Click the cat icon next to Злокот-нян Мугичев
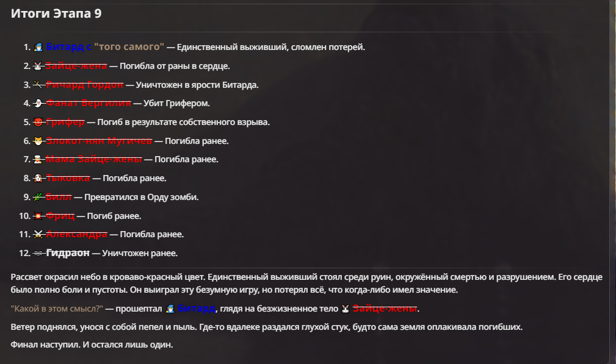This screenshot has width=616, height=364. (38, 141)
